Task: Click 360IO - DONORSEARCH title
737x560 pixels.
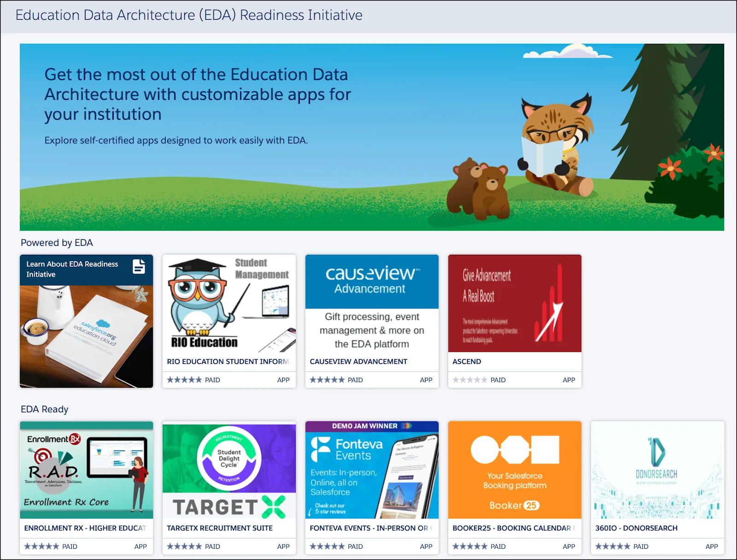Action: click(x=636, y=528)
